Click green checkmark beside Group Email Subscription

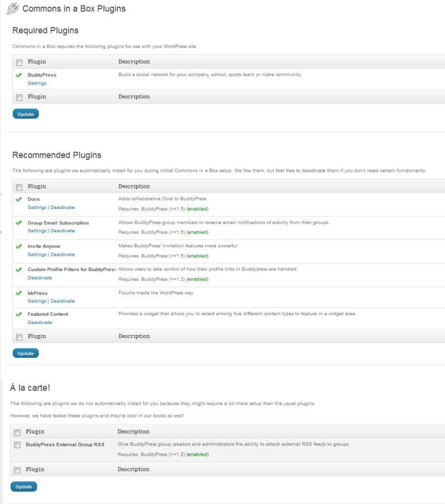(19, 223)
